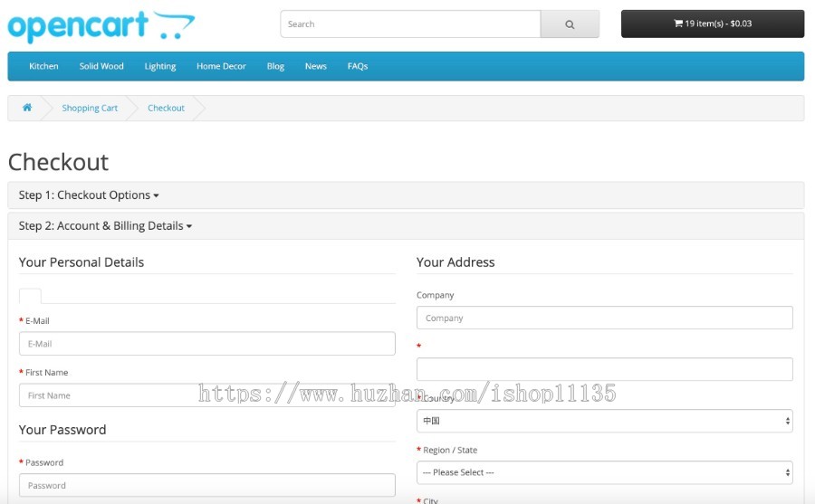Focus the Search input field

pos(410,24)
